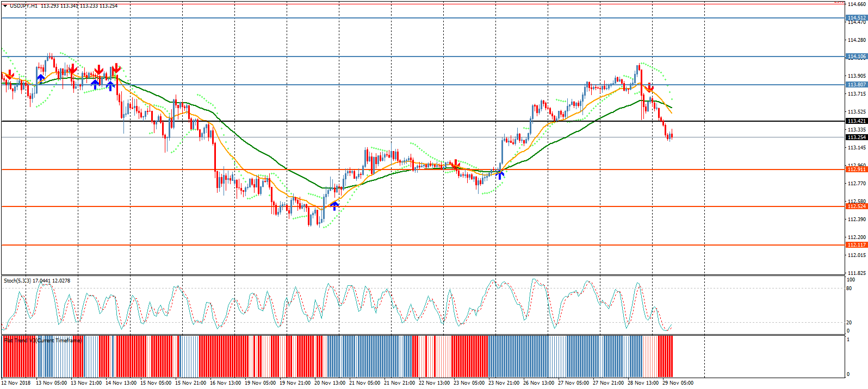Select the 112.911 orange support price label

[857, 170]
